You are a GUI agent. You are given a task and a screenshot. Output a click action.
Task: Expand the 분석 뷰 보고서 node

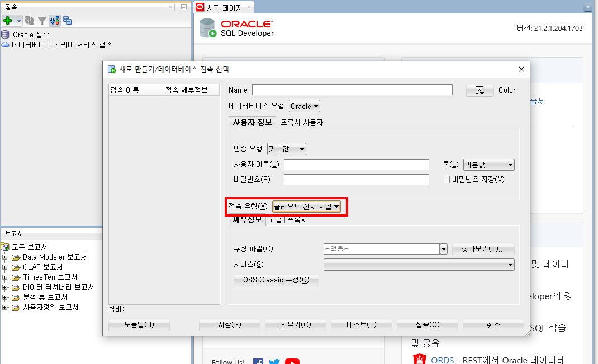pos(4,298)
